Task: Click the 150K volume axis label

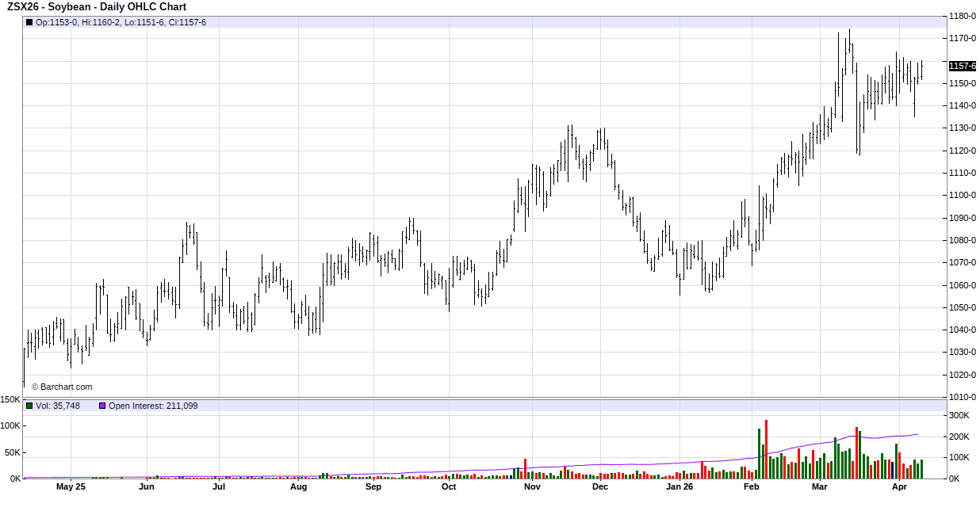Action: pyautogui.click(x=10, y=400)
